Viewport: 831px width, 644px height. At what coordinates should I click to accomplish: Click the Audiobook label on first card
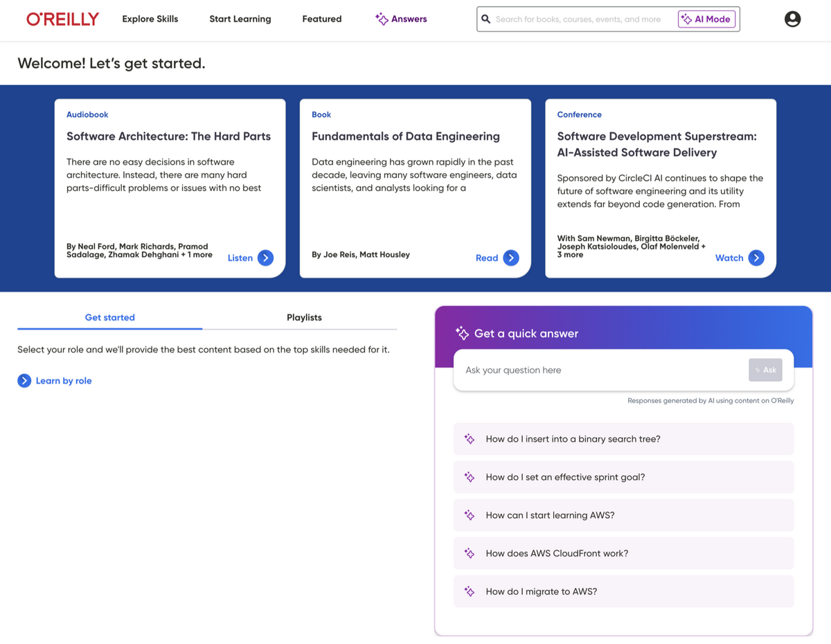[x=87, y=115]
